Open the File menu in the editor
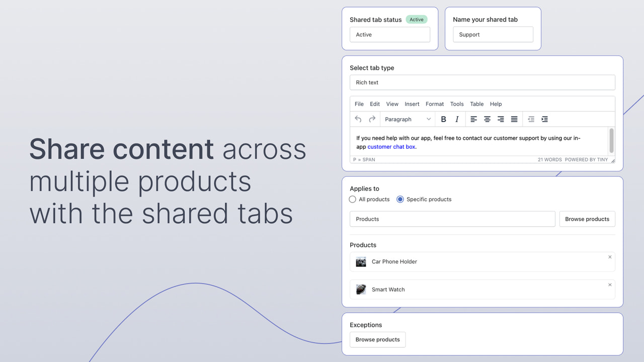 [359, 104]
